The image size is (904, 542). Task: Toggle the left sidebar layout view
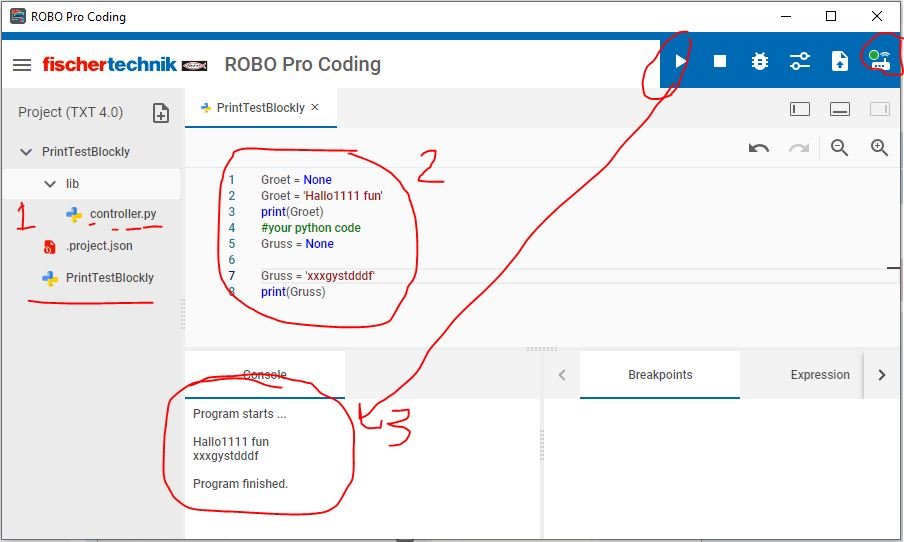pyautogui.click(x=800, y=109)
